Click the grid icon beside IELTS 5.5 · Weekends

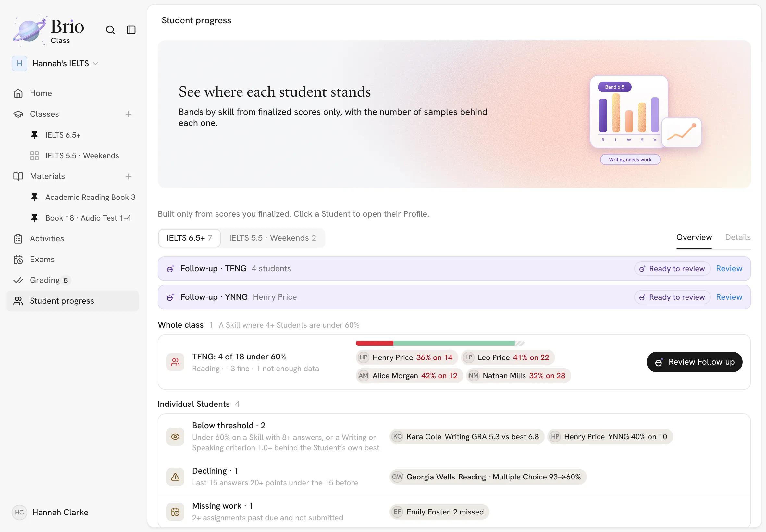34,156
